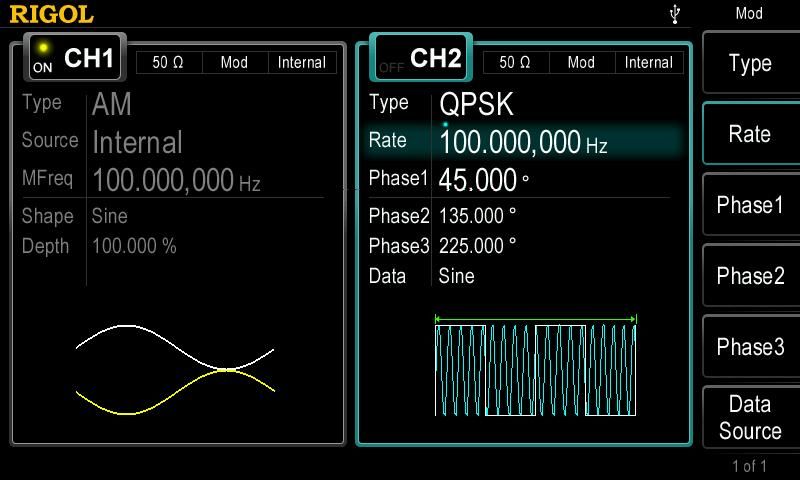The image size is (800, 480).
Task: Click the CH2 QPSK waveform preview
Action: click(x=535, y=366)
